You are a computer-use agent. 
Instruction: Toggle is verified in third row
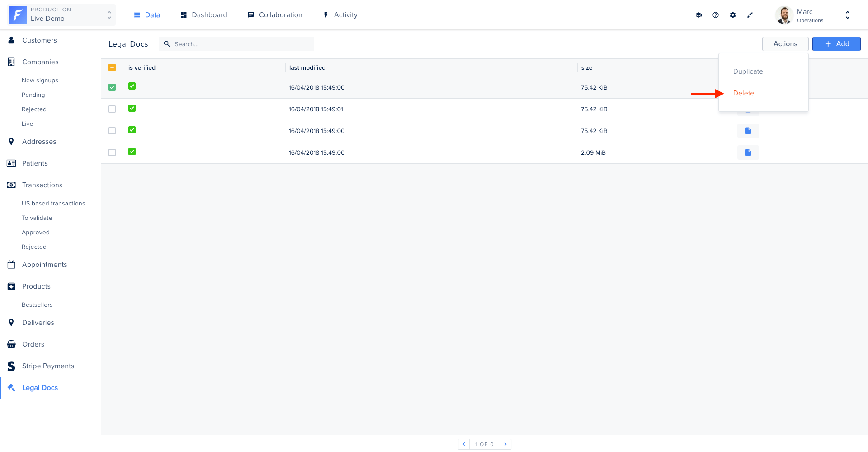tap(132, 130)
